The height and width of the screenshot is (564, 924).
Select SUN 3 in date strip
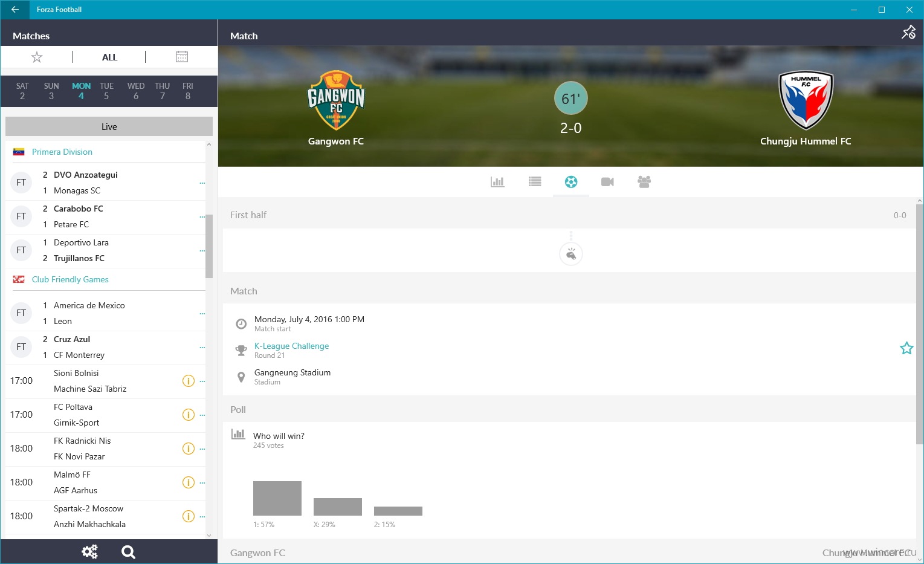click(x=51, y=91)
